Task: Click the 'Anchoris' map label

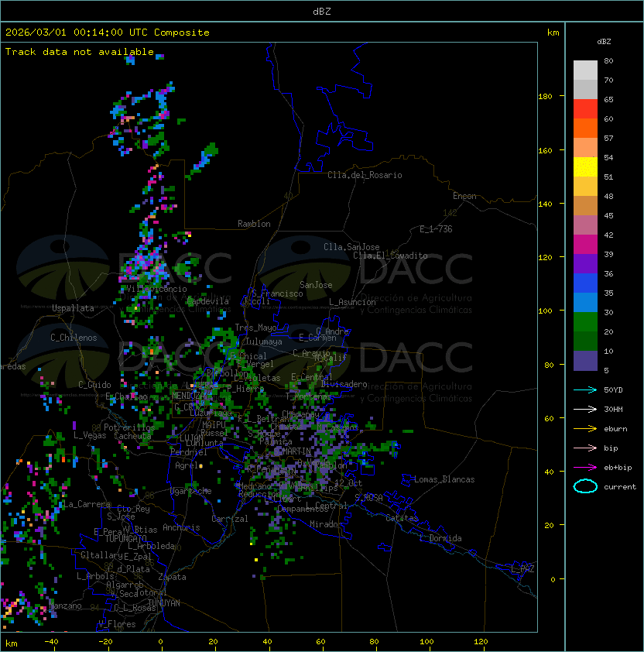Action: [x=181, y=527]
